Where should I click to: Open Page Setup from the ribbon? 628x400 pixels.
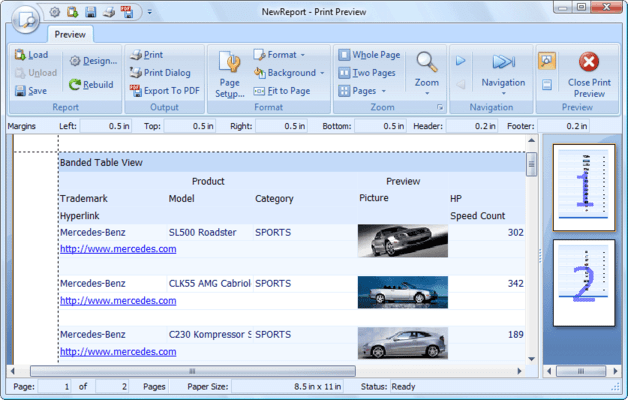tap(230, 75)
